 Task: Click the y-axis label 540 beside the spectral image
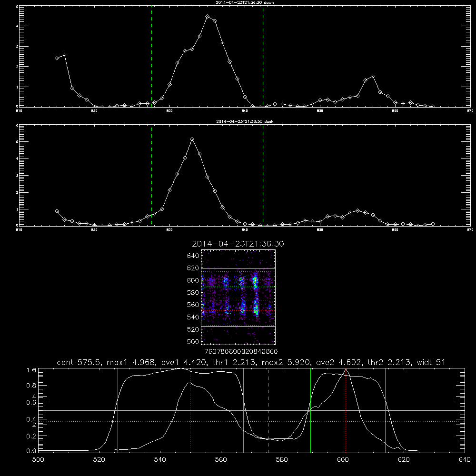(193, 317)
